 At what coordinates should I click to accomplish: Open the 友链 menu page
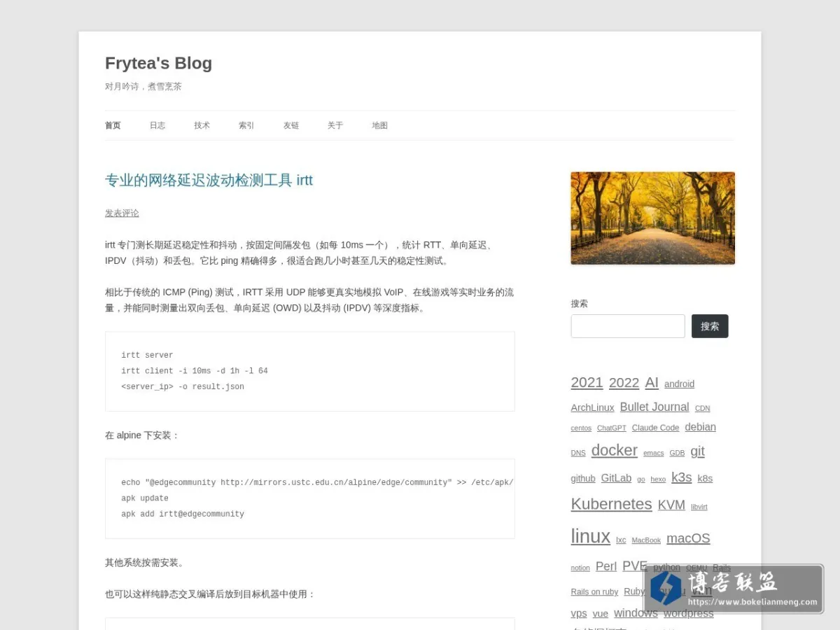[291, 125]
